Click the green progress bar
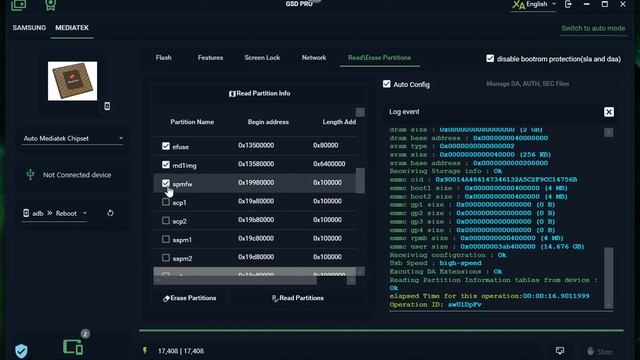This screenshot has height=360, width=640. [x=381, y=330]
